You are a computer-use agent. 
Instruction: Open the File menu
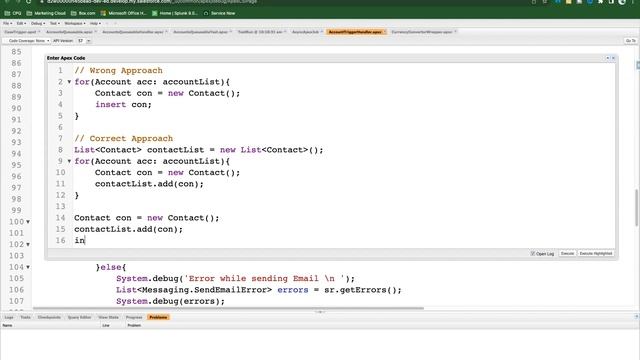(7, 23)
